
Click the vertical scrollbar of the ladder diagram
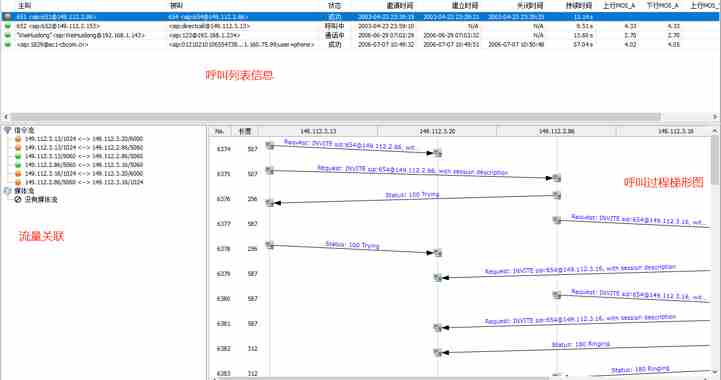715,160
